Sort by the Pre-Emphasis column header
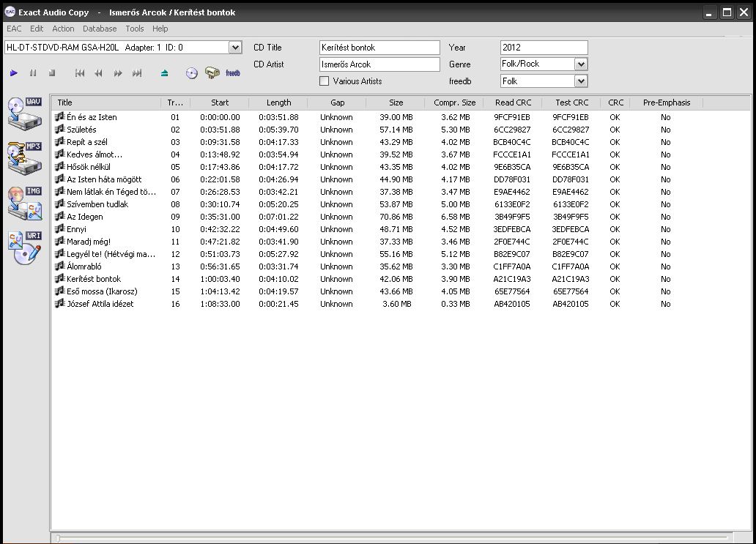The height and width of the screenshot is (544, 756). (x=667, y=103)
